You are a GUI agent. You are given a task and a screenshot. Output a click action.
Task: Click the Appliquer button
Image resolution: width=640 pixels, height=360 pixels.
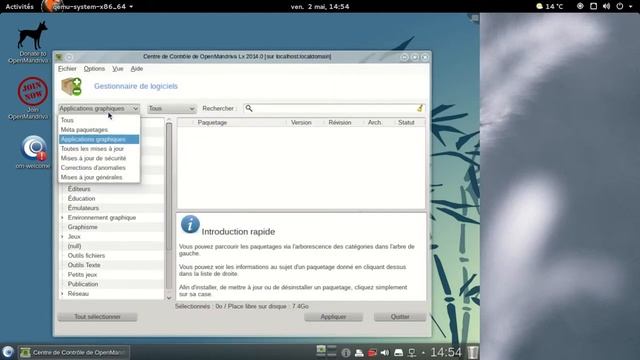point(333,317)
